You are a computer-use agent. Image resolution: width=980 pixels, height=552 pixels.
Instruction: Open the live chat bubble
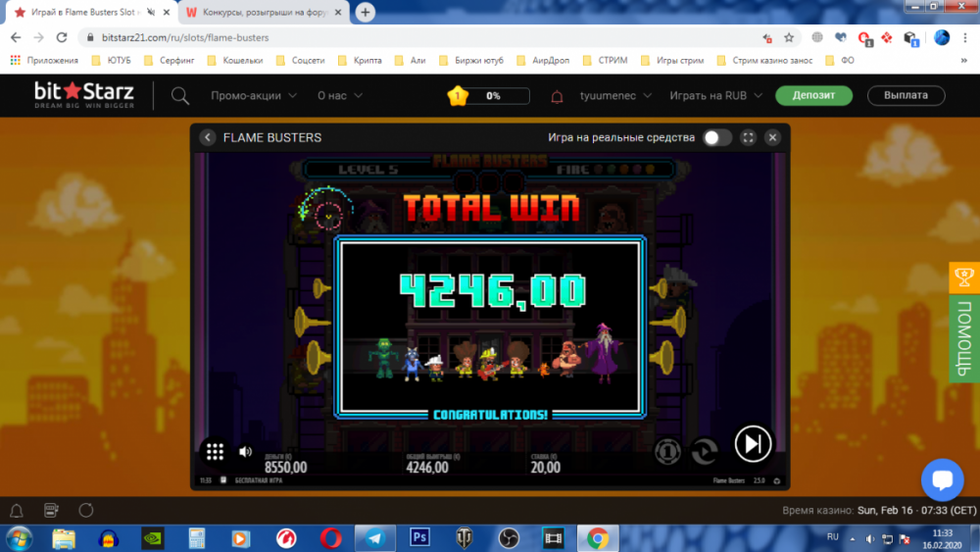(942, 480)
